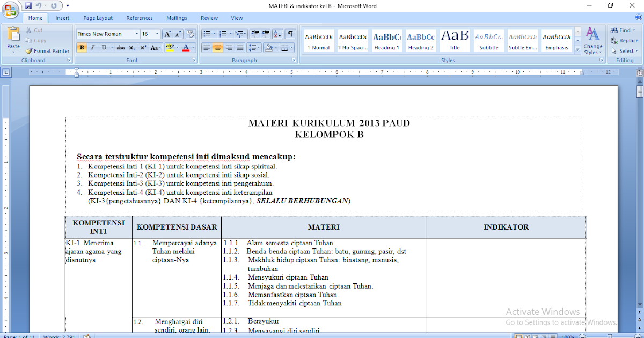Screen dimensions: 644x338
Task: Switch to the Mailings tab
Action: pos(177,18)
